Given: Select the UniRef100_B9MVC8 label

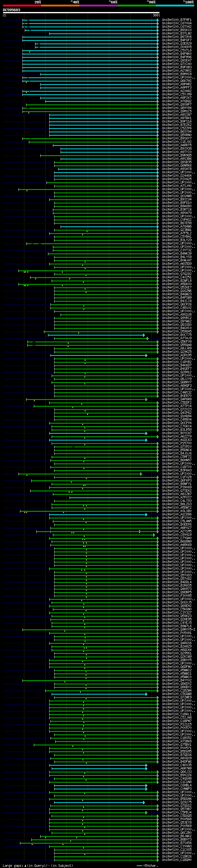Looking at the screenshot, I should (177, 74).
